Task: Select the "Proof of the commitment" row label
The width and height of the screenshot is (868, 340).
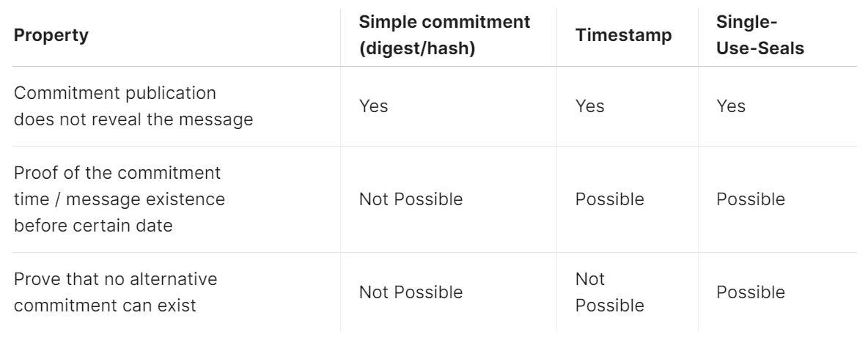Action: coord(117,173)
